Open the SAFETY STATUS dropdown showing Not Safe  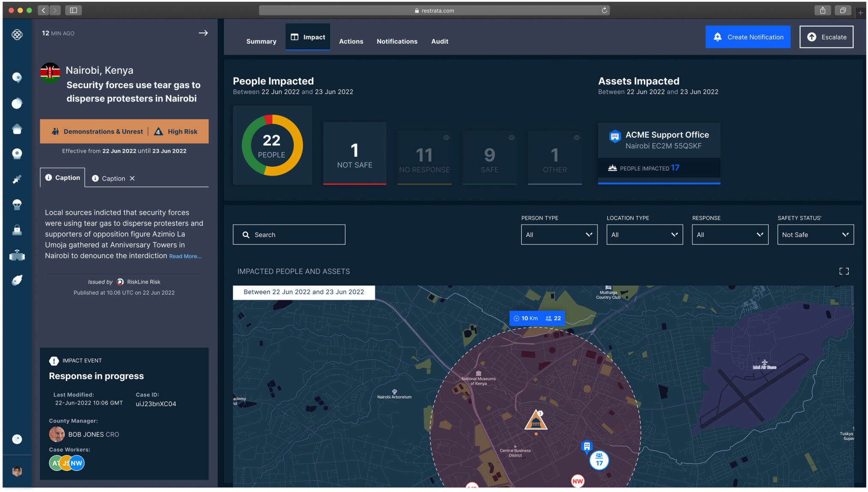point(815,234)
